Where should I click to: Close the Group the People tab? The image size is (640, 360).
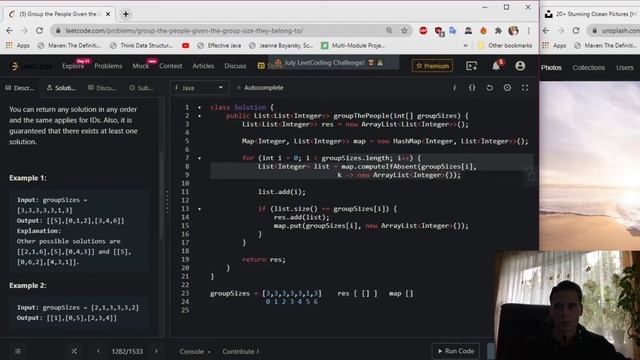tap(108, 14)
